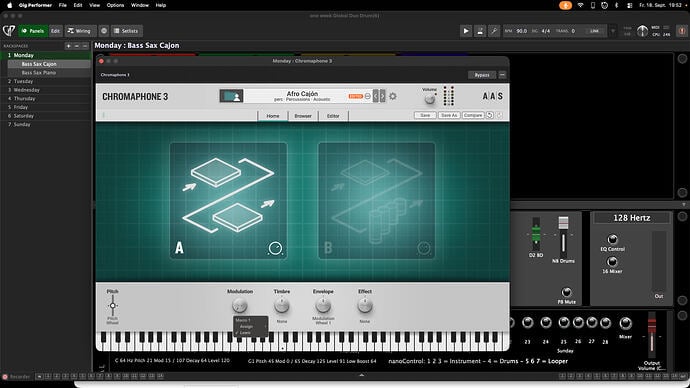
Task: Click the Gig Performer logo icon
Action: pyautogui.click(x=9, y=31)
